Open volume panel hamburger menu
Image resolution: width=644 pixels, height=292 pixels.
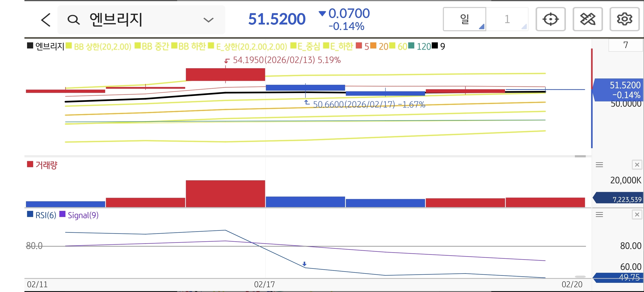tap(599, 165)
